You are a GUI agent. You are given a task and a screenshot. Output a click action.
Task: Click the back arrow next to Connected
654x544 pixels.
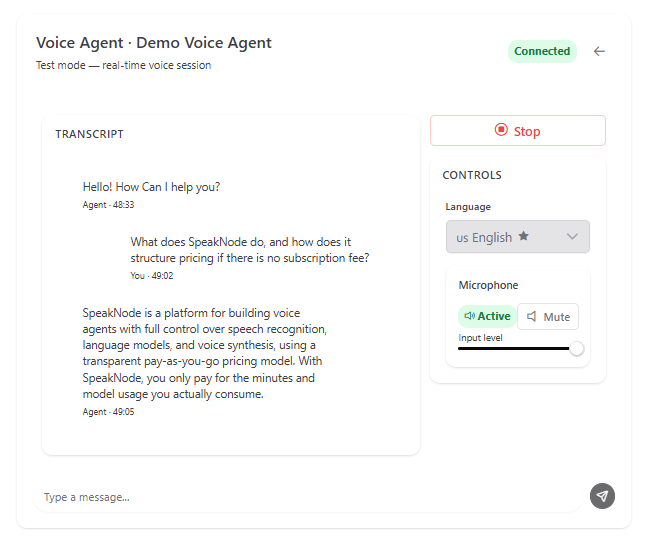pos(599,51)
